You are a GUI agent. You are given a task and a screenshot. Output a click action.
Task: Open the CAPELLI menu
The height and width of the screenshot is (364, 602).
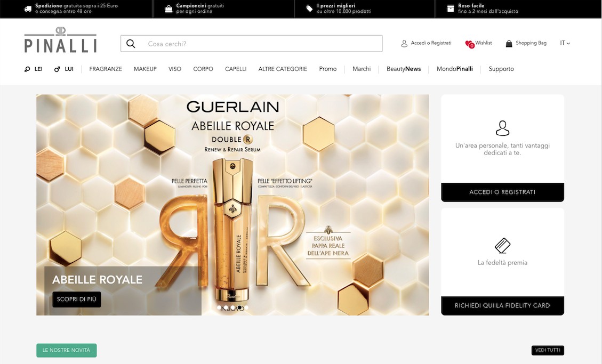pos(236,69)
